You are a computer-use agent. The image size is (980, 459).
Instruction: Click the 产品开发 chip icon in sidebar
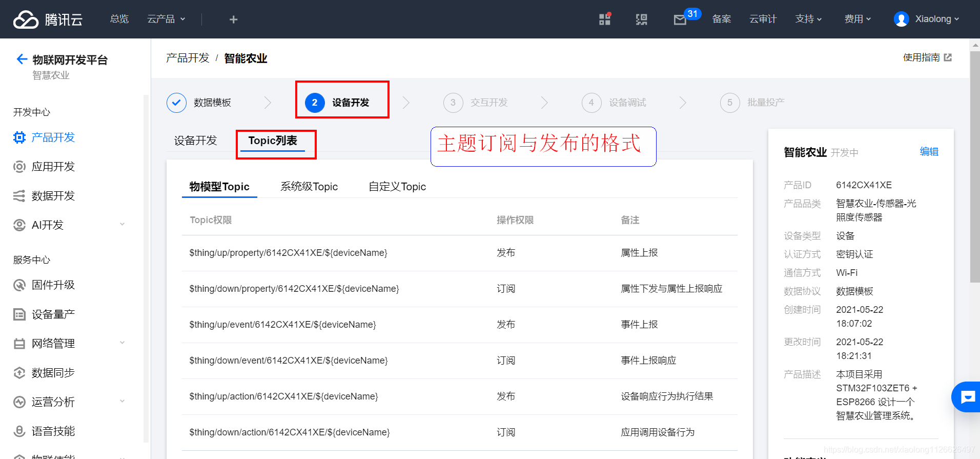click(19, 137)
